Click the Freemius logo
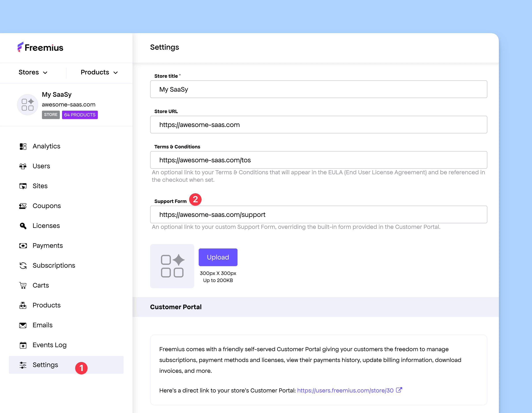 click(40, 47)
